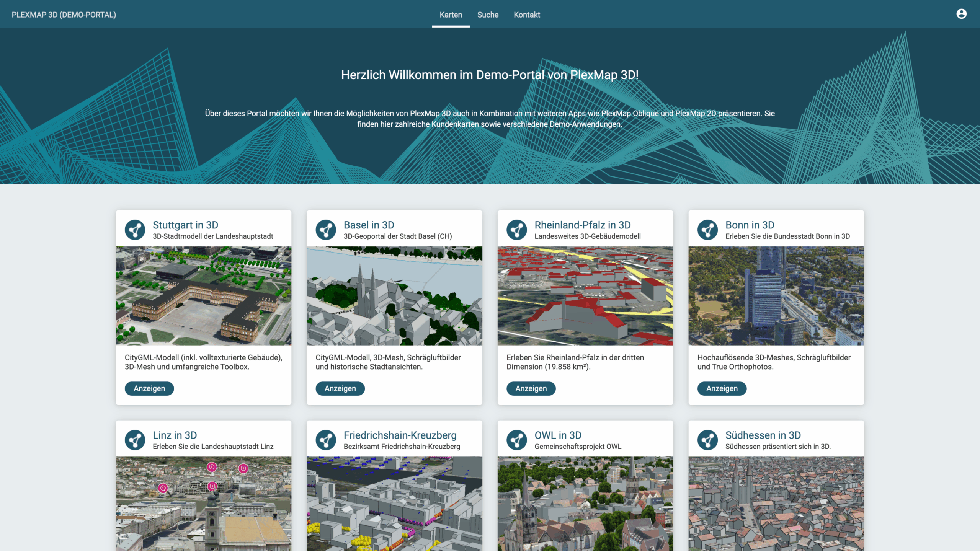The width and height of the screenshot is (980, 551).
Task: Click the Bonn in 3D card icon
Action: (707, 230)
